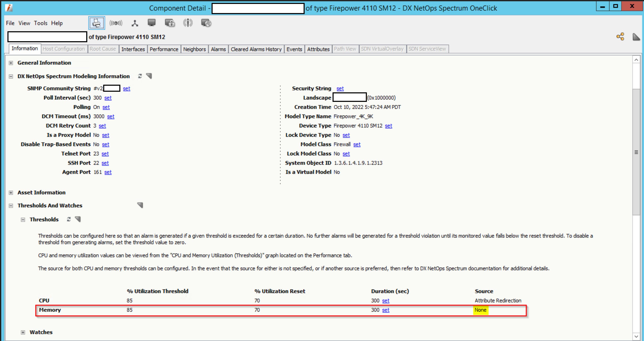Click the monitor with globe icon
The width and height of the screenshot is (644, 341).
coord(206,23)
